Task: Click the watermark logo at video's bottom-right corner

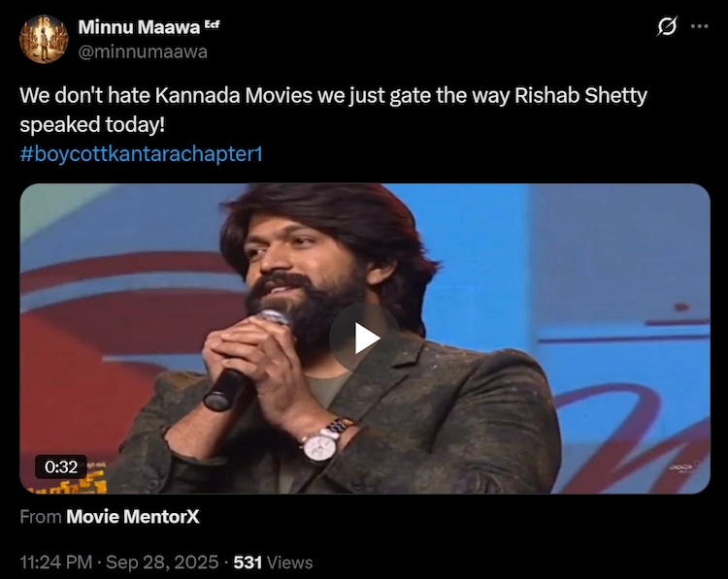Action: pos(683,467)
